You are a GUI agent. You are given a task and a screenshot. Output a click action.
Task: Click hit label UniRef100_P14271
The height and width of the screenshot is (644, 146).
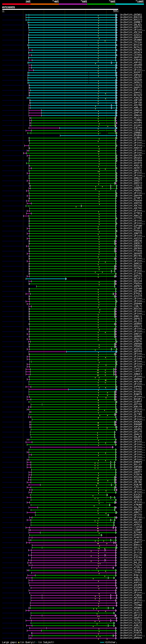click(x=131, y=610)
